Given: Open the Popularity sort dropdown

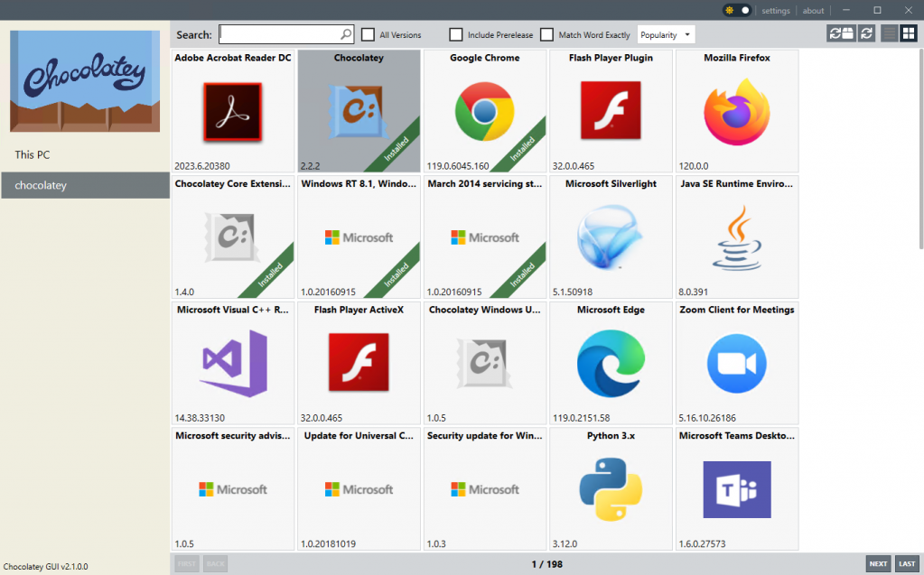Looking at the screenshot, I should (666, 35).
